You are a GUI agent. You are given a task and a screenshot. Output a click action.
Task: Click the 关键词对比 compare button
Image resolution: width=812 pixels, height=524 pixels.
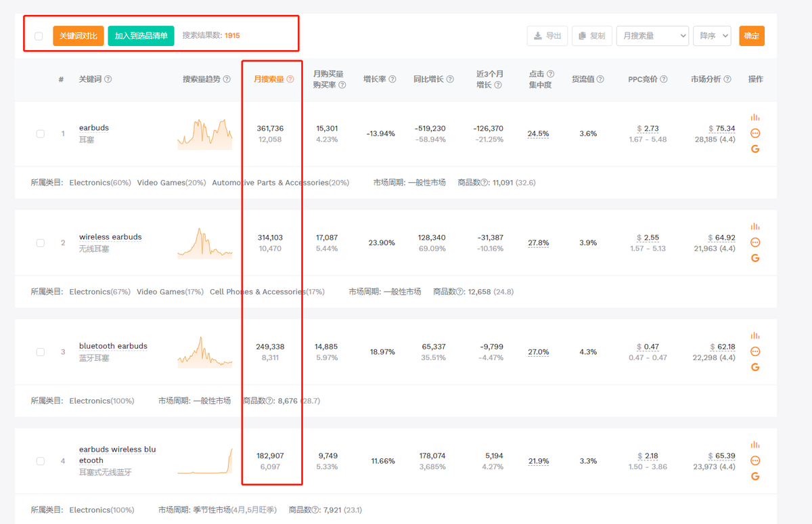click(x=78, y=36)
